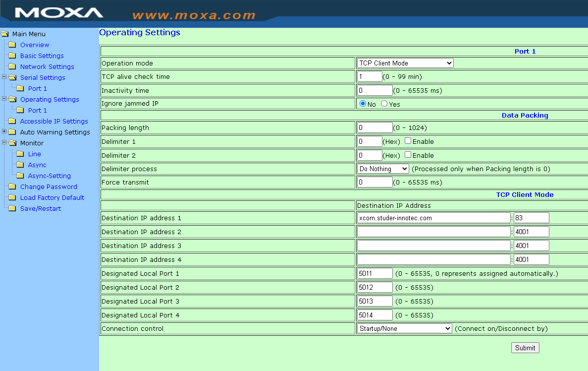The width and height of the screenshot is (588, 371).
Task: Open the Delimiter process dropdown
Action: [x=383, y=169]
